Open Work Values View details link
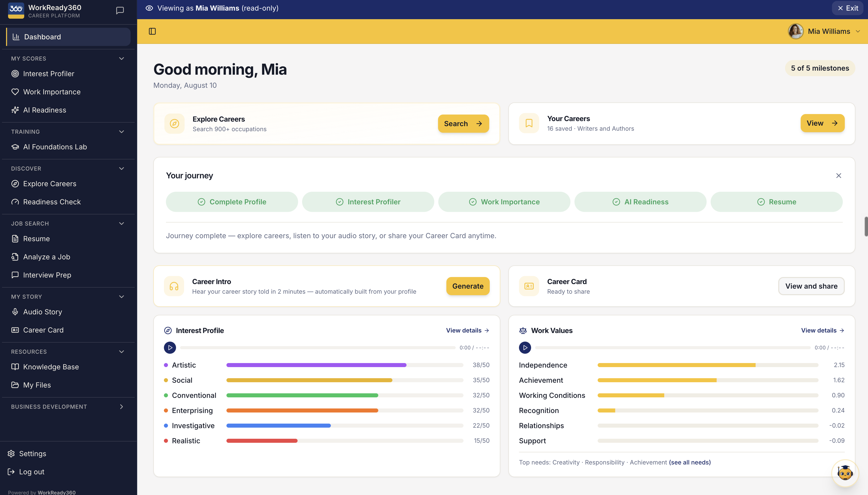The height and width of the screenshot is (495, 868). point(822,331)
